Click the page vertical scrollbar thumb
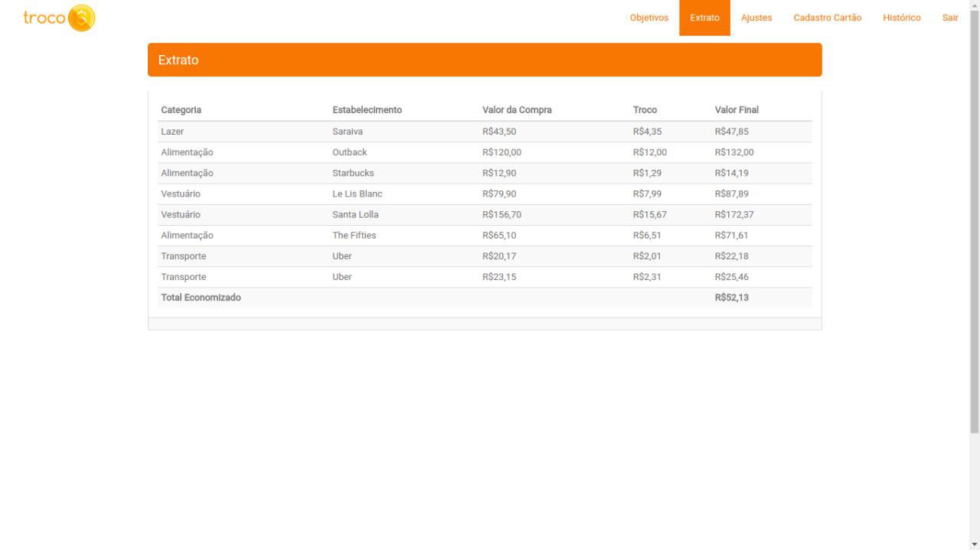This screenshot has height=550, width=980. (974, 222)
